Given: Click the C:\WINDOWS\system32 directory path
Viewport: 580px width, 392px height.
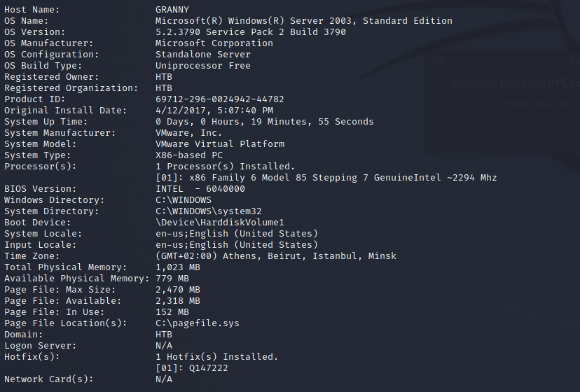Looking at the screenshot, I should tap(208, 211).
